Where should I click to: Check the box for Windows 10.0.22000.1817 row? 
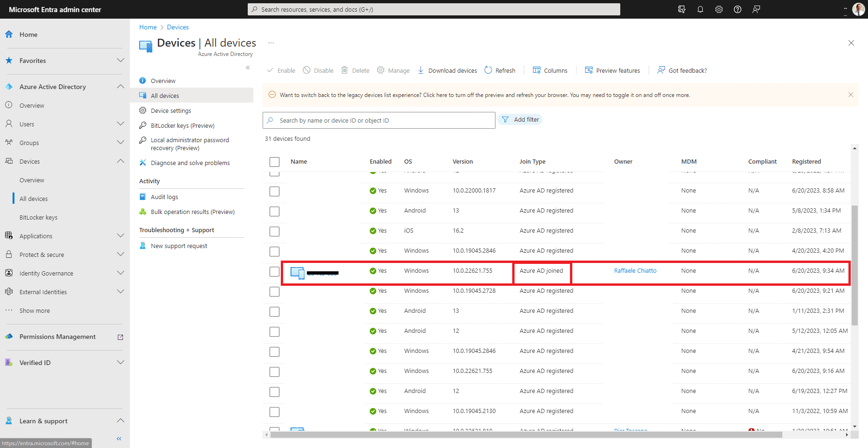point(274,191)
